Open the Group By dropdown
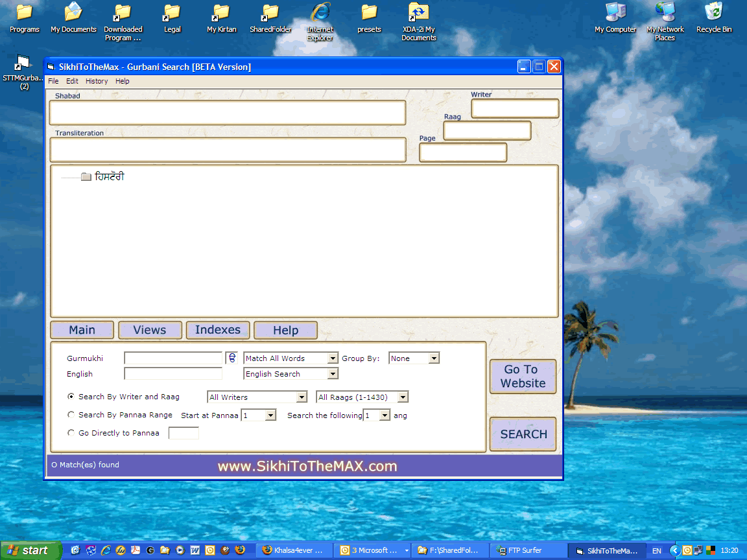This screenshot has width=747, height=560. coord(434,358)
